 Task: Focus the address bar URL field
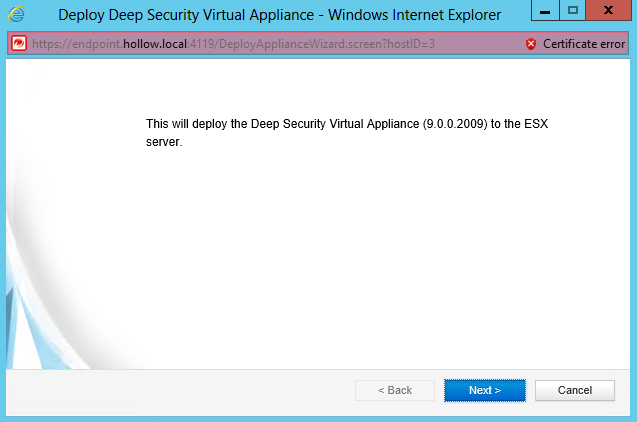tap(270, 44)
